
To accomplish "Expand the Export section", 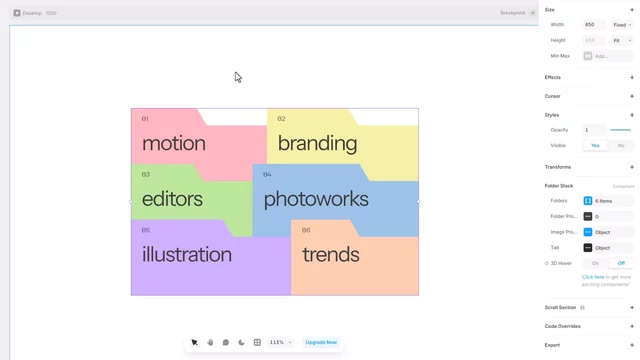I will tap(632, 345).
